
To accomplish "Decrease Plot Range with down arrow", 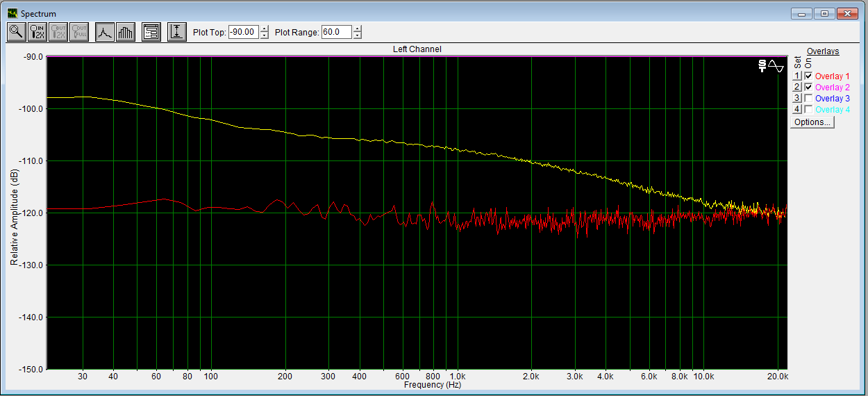I will click(x=357, y=35).
